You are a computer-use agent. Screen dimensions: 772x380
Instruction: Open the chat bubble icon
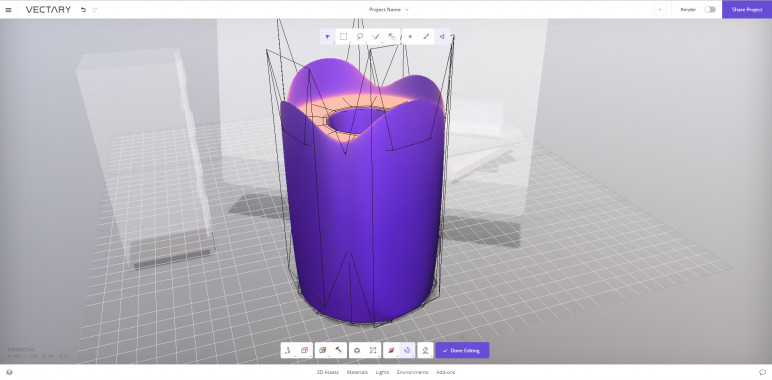click(762, 372)
